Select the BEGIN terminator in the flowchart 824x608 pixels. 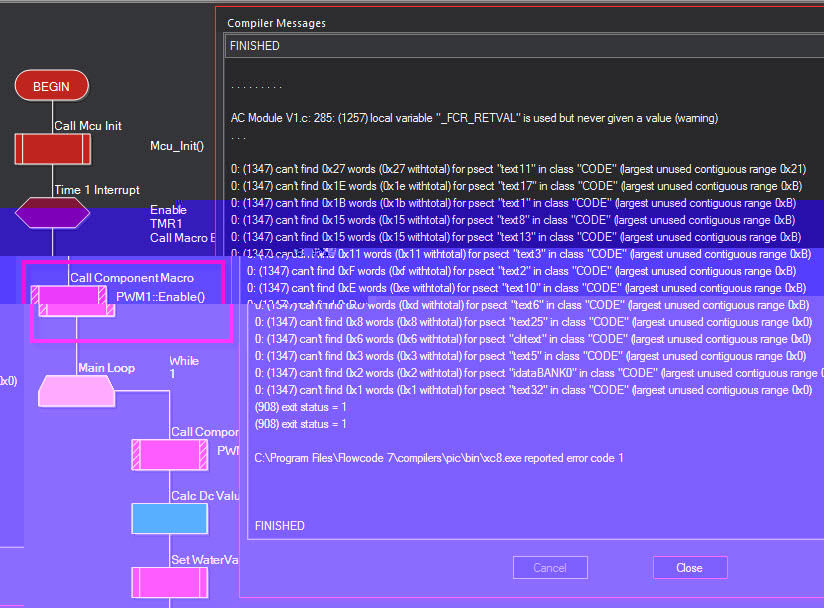(52, 86)
